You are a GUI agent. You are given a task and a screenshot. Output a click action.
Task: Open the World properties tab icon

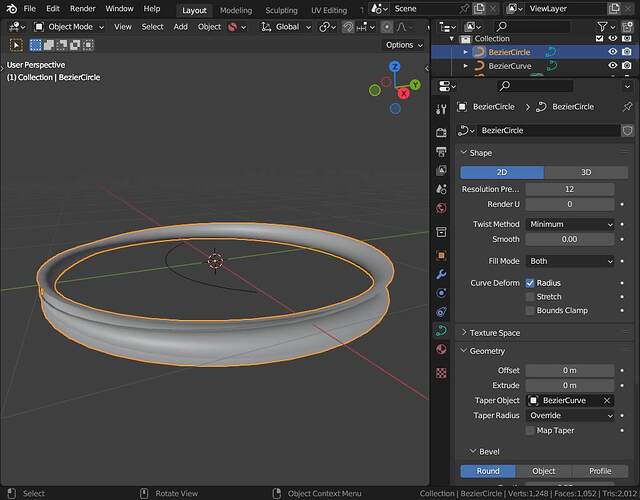[x=441, y=208]
